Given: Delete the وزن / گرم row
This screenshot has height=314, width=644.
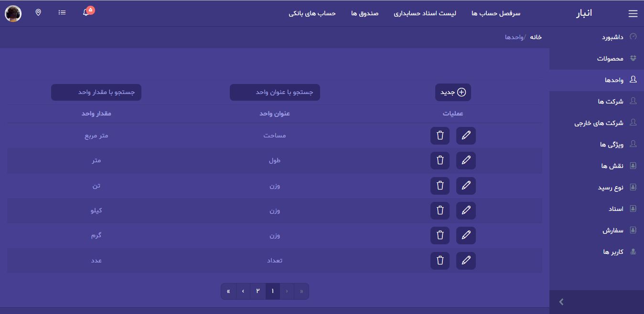Looking at the screenshot, I should pos(440,235).
